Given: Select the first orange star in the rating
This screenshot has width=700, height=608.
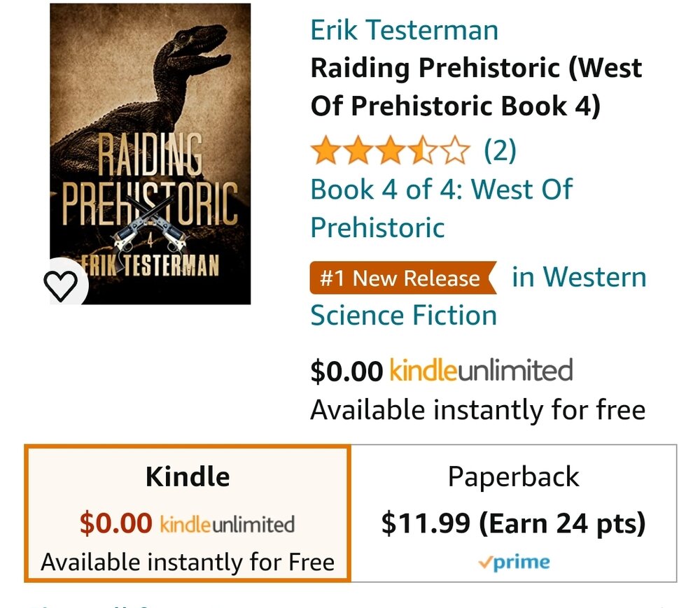Looking at the screenshot, I should [324, 149].
